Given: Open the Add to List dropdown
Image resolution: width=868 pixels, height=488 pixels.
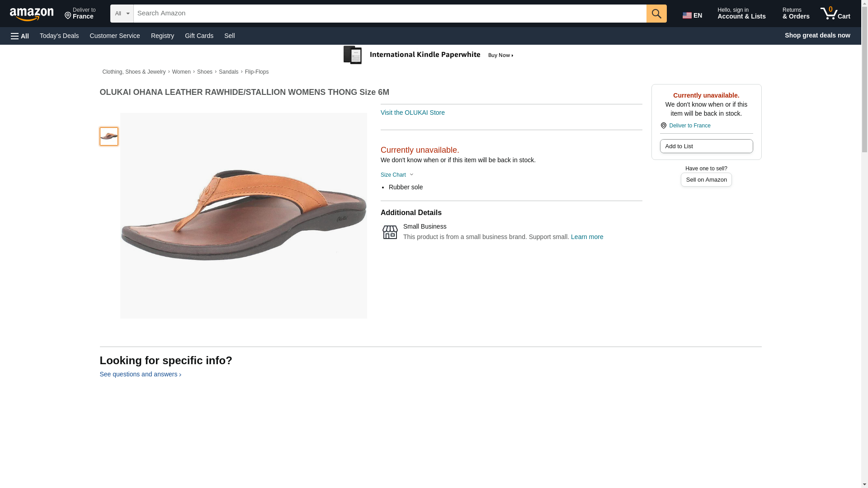Looking at the screenshot, I should point(706,146).
